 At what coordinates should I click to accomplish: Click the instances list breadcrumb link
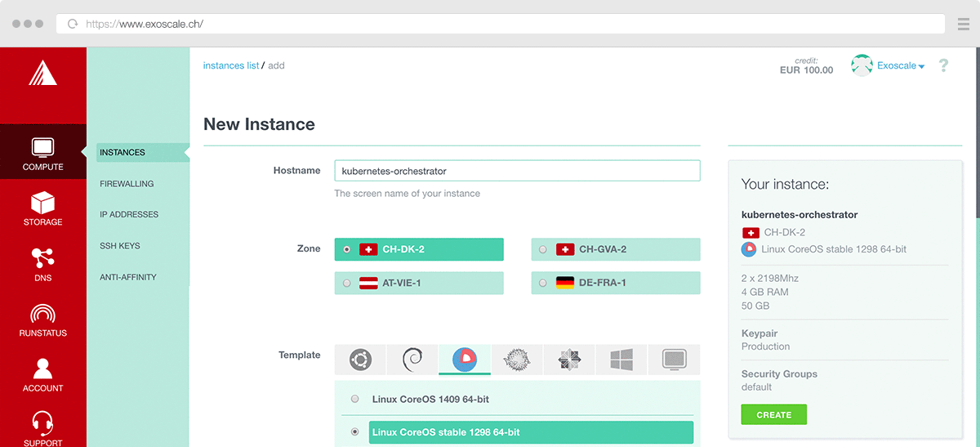pos(231,65)
